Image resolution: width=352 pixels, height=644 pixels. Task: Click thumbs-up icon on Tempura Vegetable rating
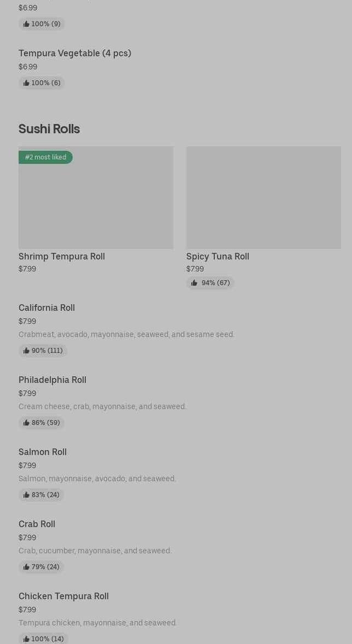point(26,83)
